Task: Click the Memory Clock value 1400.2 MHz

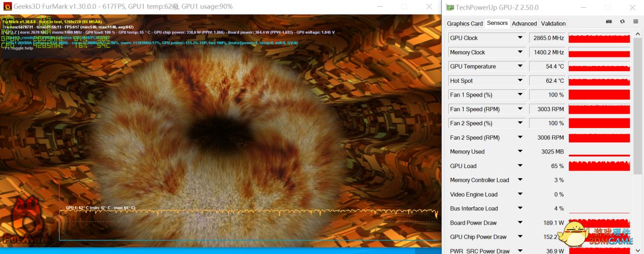Action: (x=547, y=52)
